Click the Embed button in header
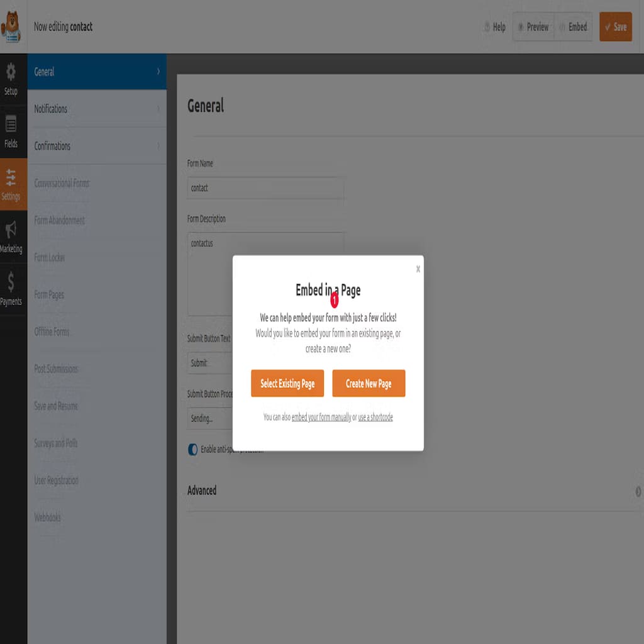The width and height of the screenshot is (644, 644). (573, 27)
